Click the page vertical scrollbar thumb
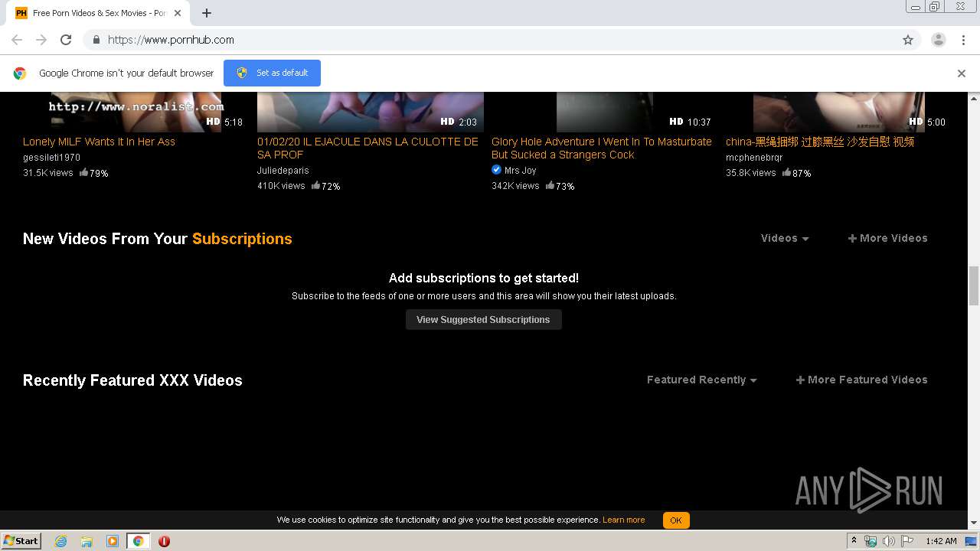This screenshot has height=551, width=980. [x=974, y=285]
